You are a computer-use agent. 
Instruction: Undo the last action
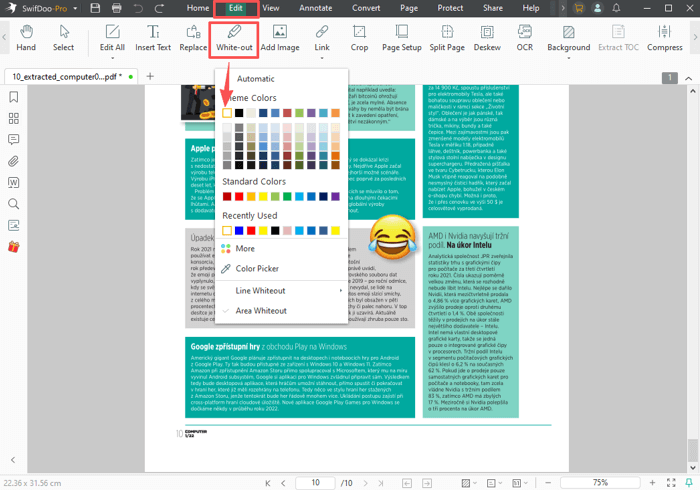(x=138, y=8)
